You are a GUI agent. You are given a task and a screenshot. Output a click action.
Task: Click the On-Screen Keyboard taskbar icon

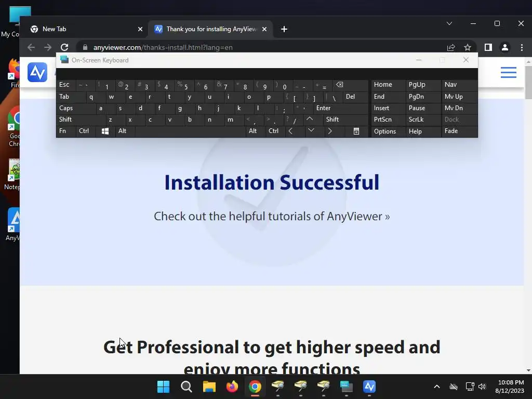(x=347, y=387)
